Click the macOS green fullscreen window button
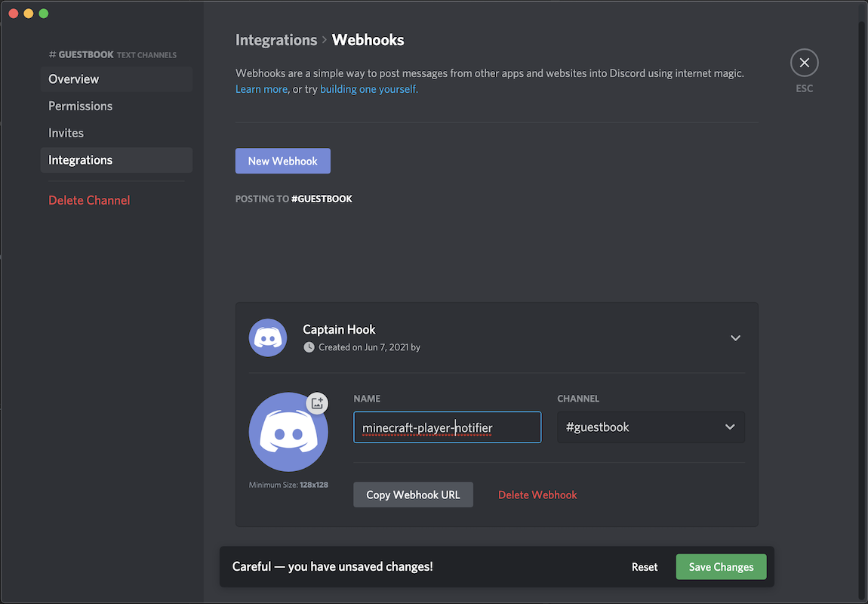The image size is (868, 604). click(x=44, y=14)
